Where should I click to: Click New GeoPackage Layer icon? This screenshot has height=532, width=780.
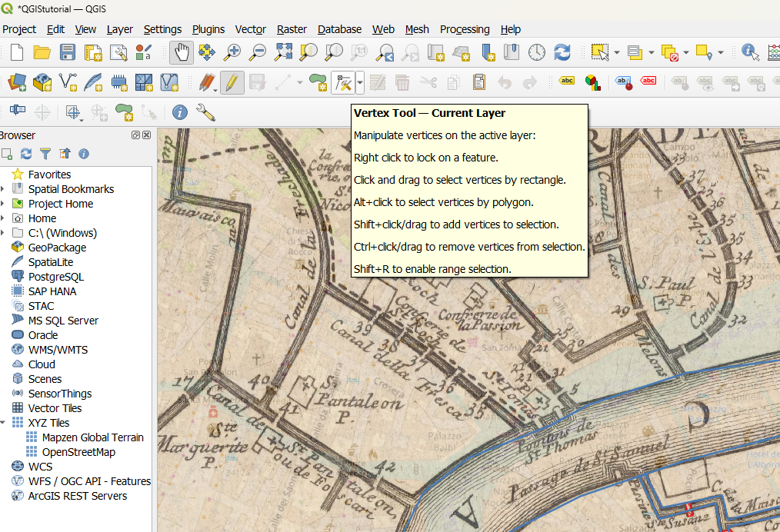42,82
